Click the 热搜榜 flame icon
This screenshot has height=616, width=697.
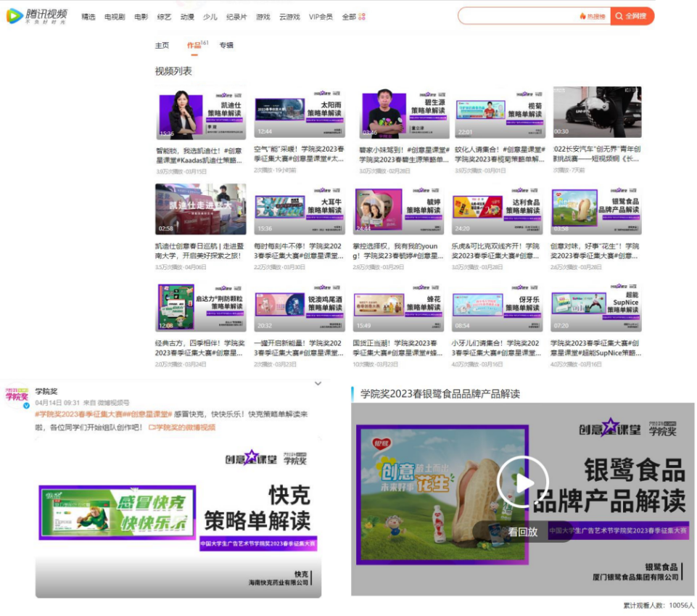pos(582,17)
